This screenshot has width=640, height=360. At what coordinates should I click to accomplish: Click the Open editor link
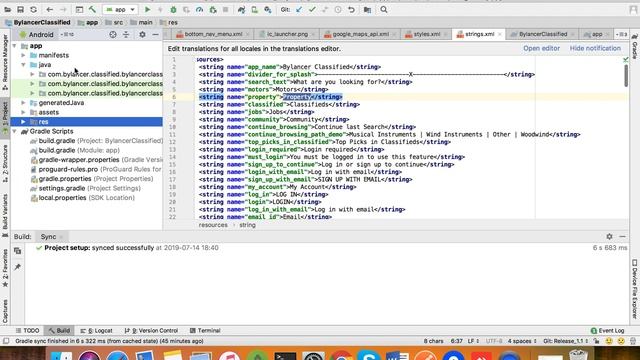[x=541, y=48]
